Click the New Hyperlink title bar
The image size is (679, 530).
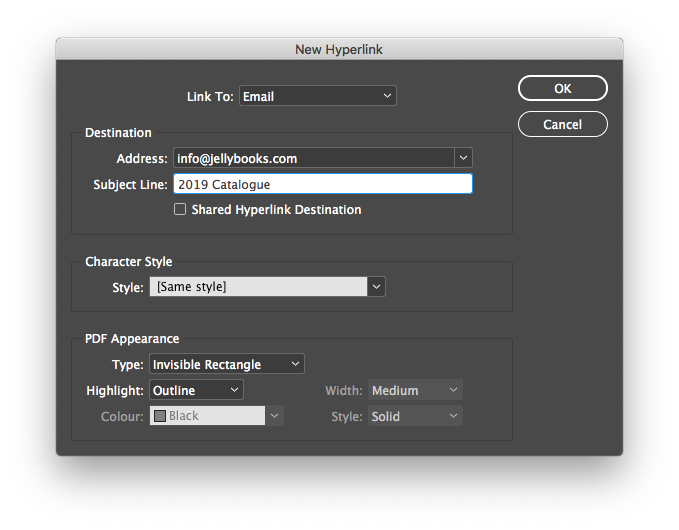click(339, 49)
